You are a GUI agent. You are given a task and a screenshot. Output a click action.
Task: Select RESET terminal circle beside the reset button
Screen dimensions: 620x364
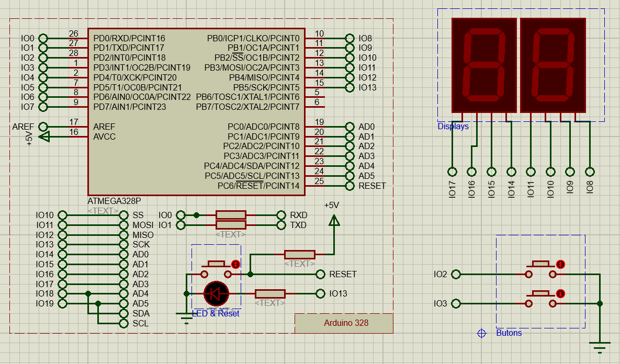[321, 274]
